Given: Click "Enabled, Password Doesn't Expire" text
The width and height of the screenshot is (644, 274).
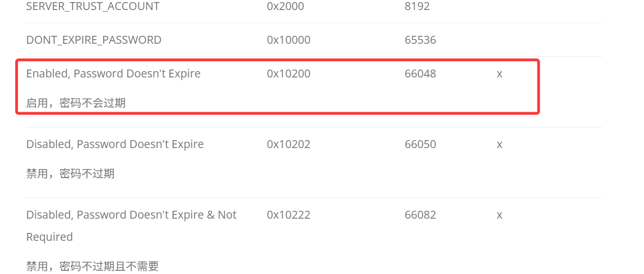Looking at the screenshot, I should pos(113,74).
